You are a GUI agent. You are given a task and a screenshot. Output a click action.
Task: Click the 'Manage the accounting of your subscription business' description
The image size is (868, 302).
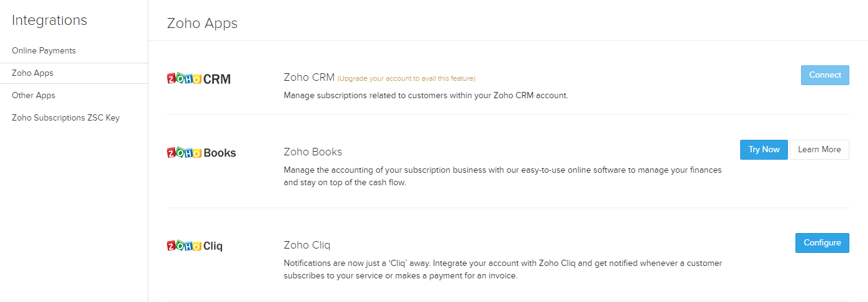click(503, 176)
